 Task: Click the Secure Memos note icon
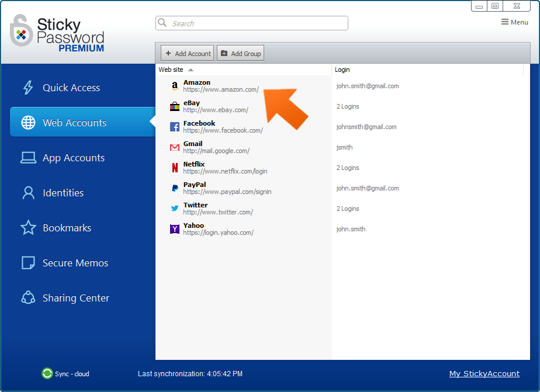[x=28, y=262]
